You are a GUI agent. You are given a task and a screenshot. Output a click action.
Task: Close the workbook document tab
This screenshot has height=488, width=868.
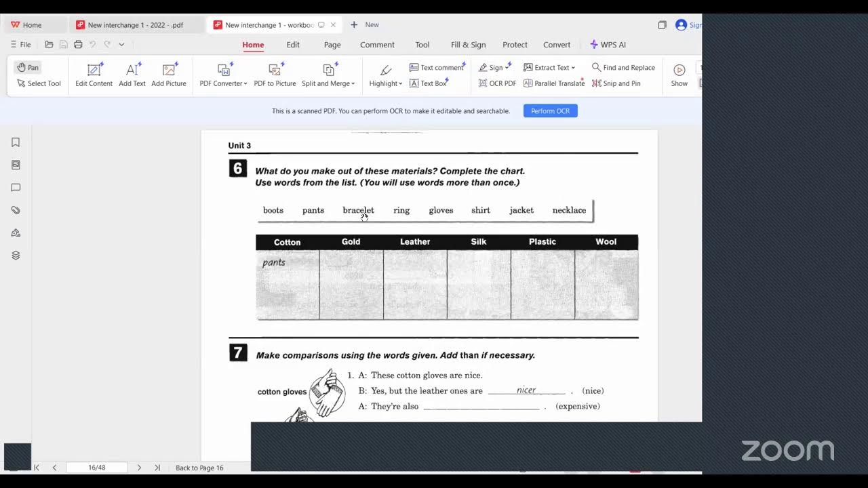coord(333,25)
